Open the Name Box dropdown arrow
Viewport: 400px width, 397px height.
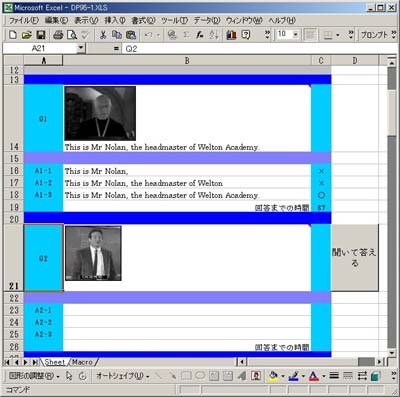click(81, 48)
